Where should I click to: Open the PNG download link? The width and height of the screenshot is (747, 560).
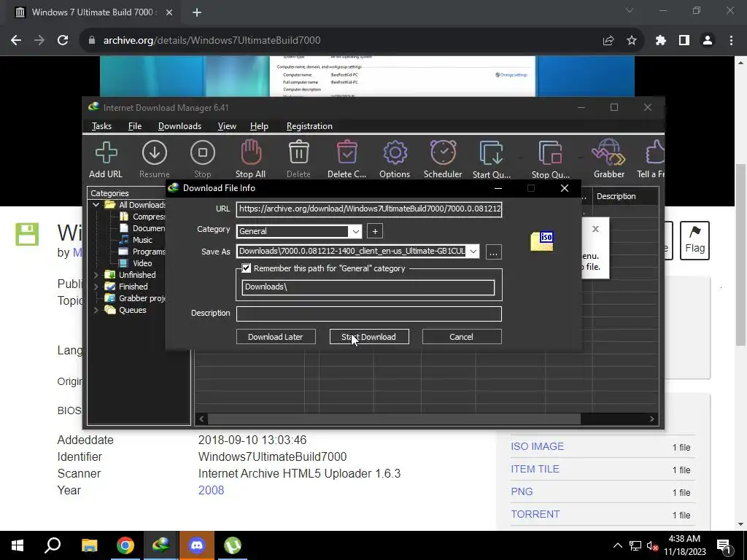(522, 492)
